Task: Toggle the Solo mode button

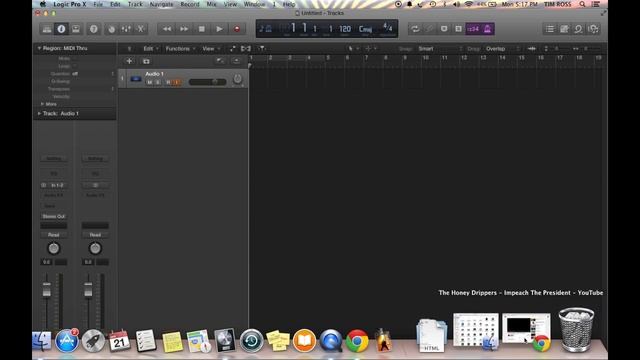Action: click(458, 29)
